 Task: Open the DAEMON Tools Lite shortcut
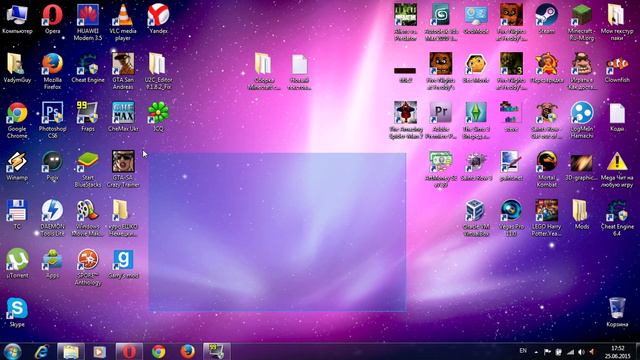52,218
